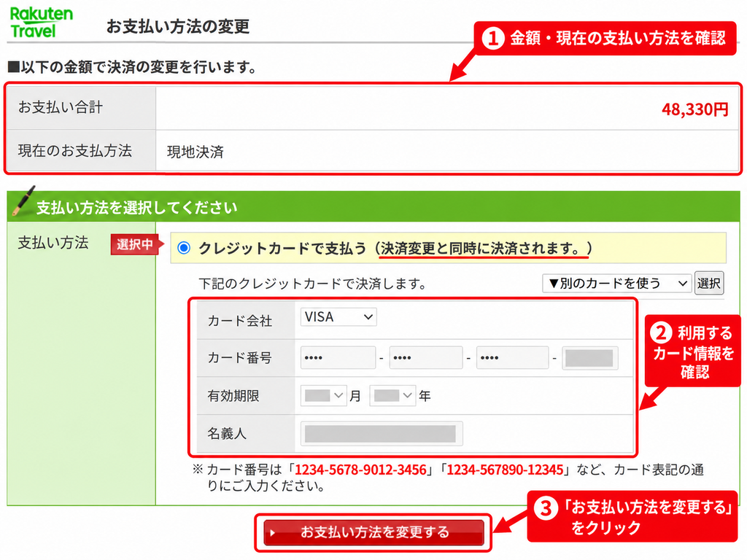This screenshot has height=560, width=747.
Task: Click the third card number field
Action: click(x=513, y=357)
